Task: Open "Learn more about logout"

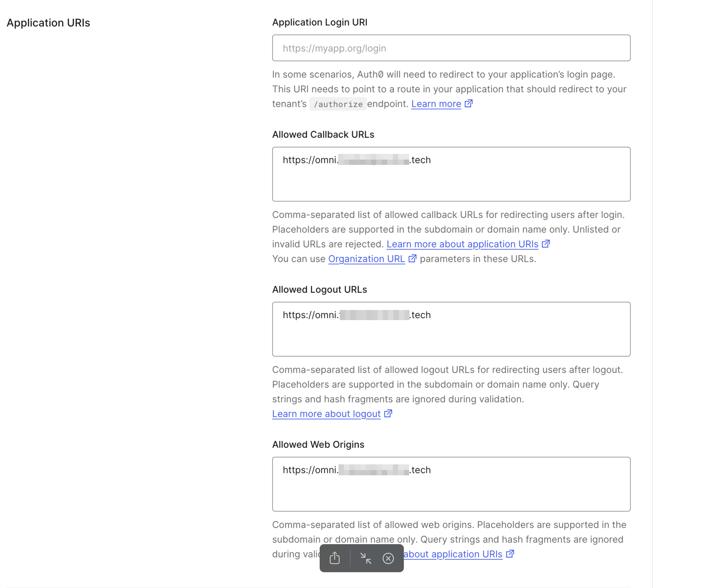Action: coord(326,413)
